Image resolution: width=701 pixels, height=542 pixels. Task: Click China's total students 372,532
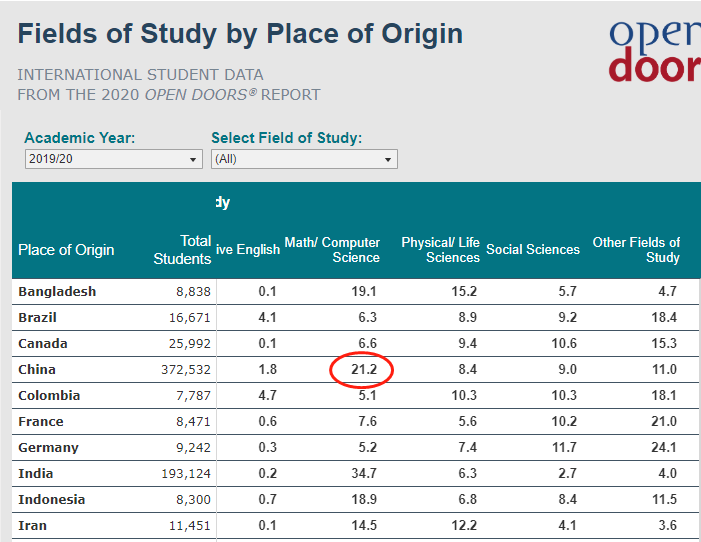point(183,369)
